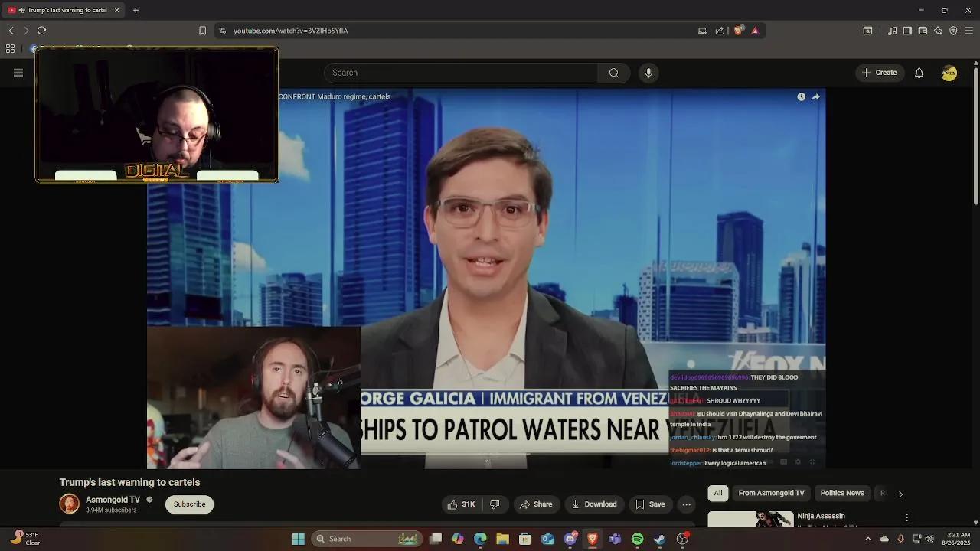Image resolution: width=980 pixels, height=551 pixels.
Task: Open OBS Studio from the taskbar
Action: [682, 539]
